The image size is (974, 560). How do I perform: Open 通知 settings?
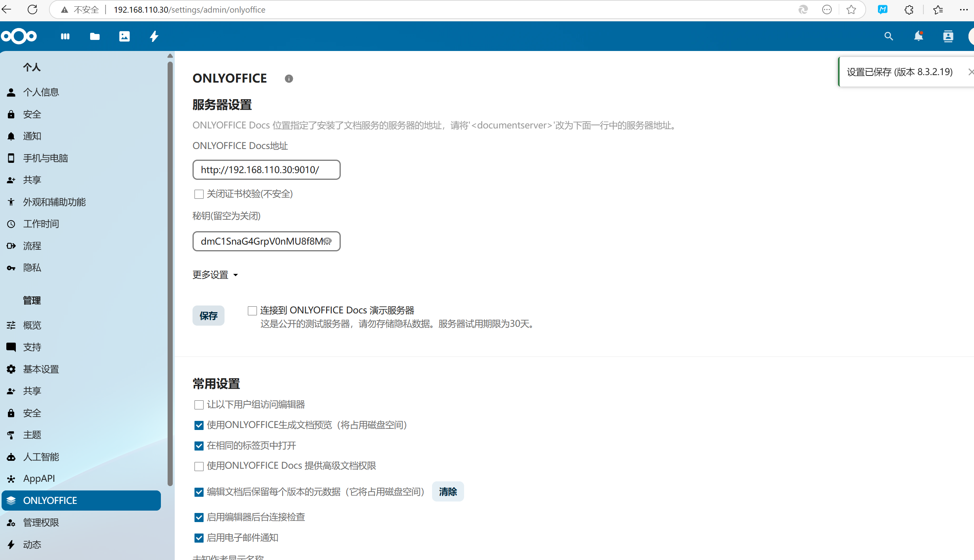pyautogui.click(x=81, y=136)
